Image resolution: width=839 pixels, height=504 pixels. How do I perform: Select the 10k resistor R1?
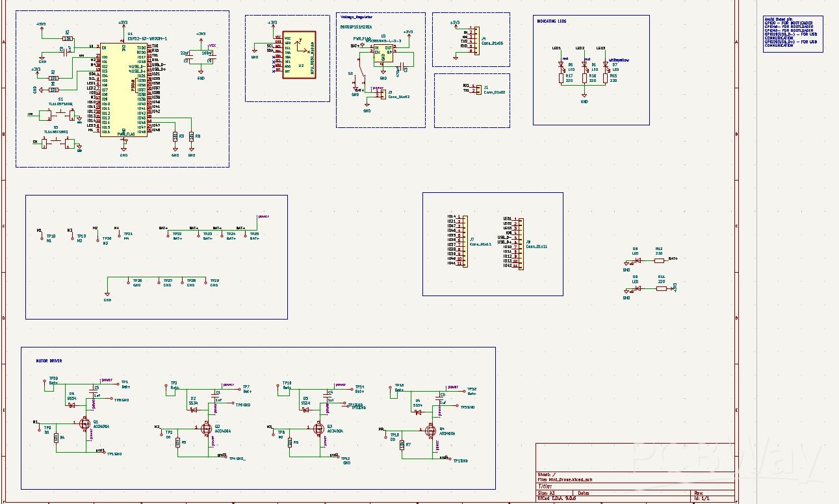(x=67, y=39)
